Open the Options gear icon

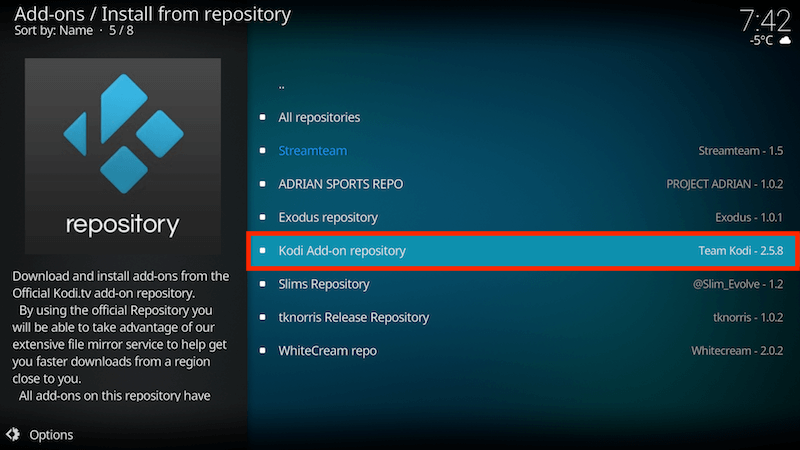point(13,435)
